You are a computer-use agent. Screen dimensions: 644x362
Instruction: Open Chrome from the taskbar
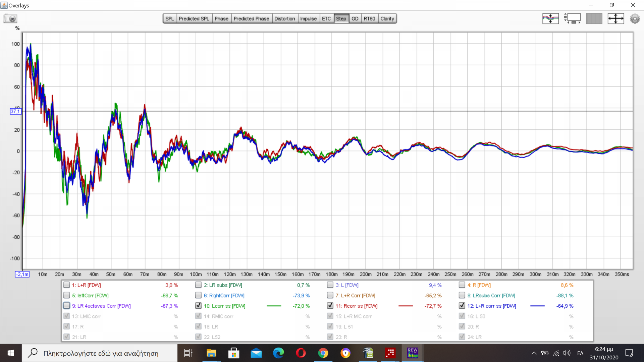pyautogui.click(x=323, y=353)
